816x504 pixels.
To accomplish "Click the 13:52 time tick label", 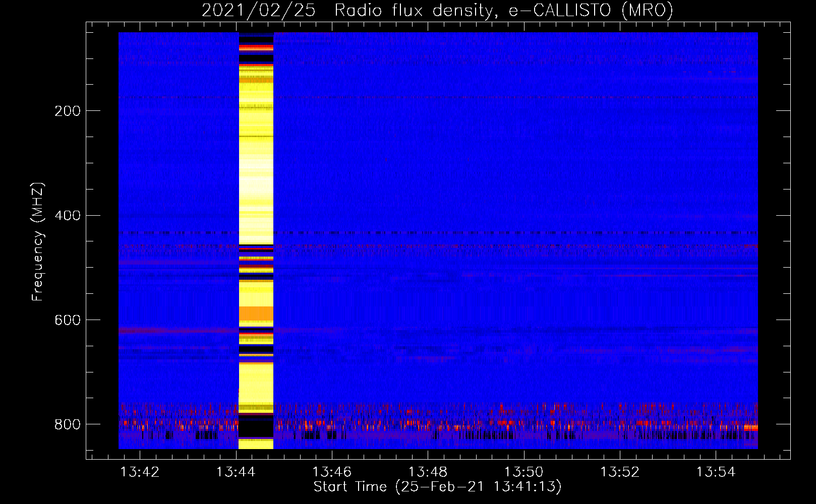I will tap(620, 472).
